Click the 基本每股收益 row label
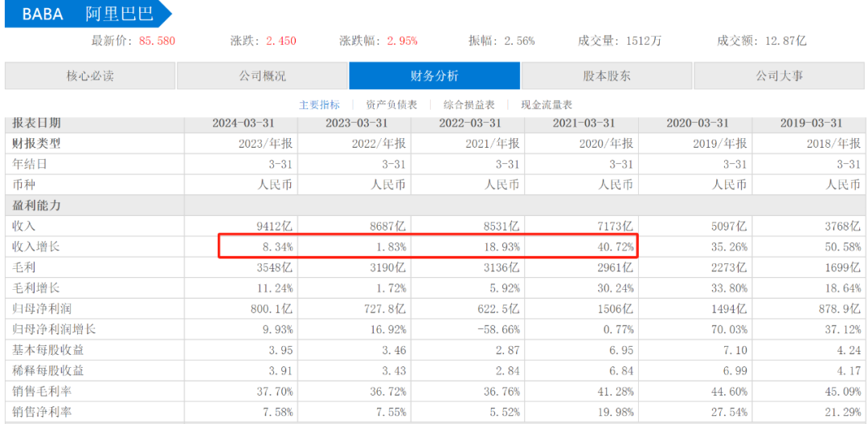Viewport: 868px width, 424px height. pyautogui.click(x=49, y=350)
